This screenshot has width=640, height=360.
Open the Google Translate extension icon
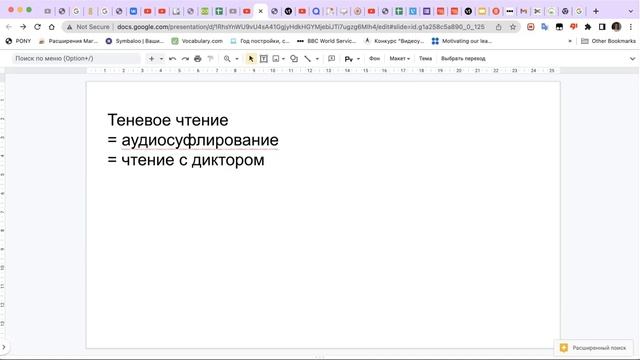click(x=544, y=27)
